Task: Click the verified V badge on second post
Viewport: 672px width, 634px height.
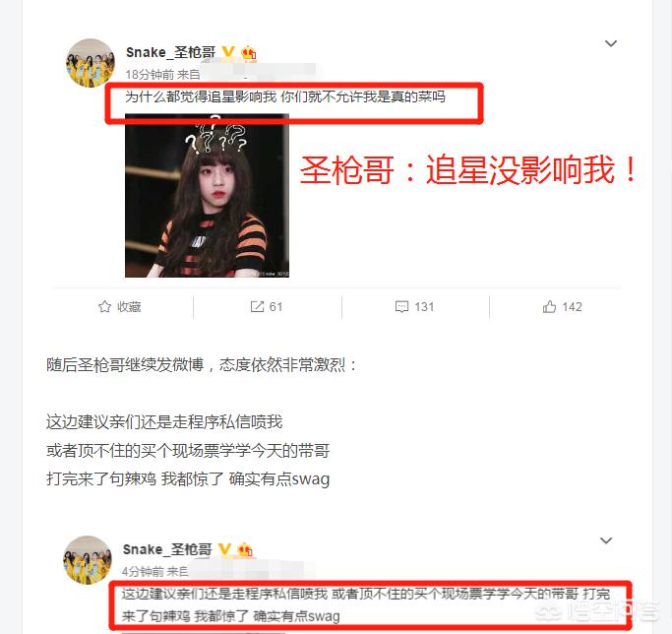Action: pos(225,548)
